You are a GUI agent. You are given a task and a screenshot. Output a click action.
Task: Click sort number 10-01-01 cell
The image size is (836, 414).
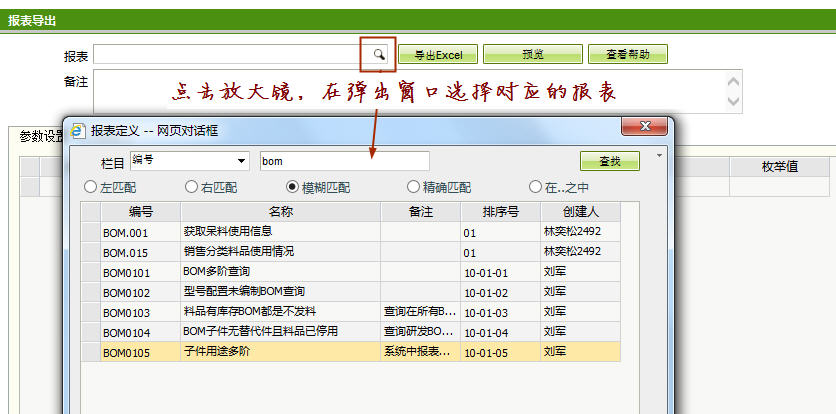(501, 273)
